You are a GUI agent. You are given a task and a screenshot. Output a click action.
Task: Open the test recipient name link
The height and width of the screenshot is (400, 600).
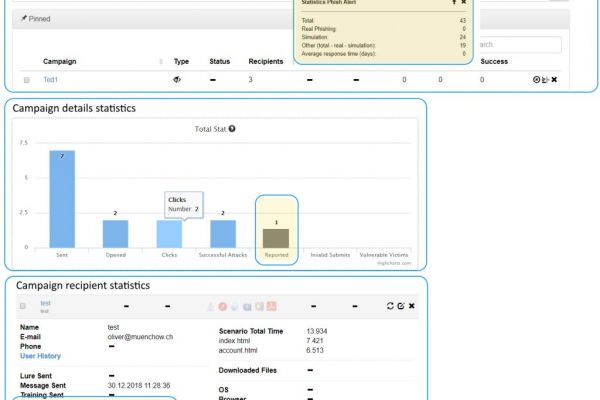[45, 302]
